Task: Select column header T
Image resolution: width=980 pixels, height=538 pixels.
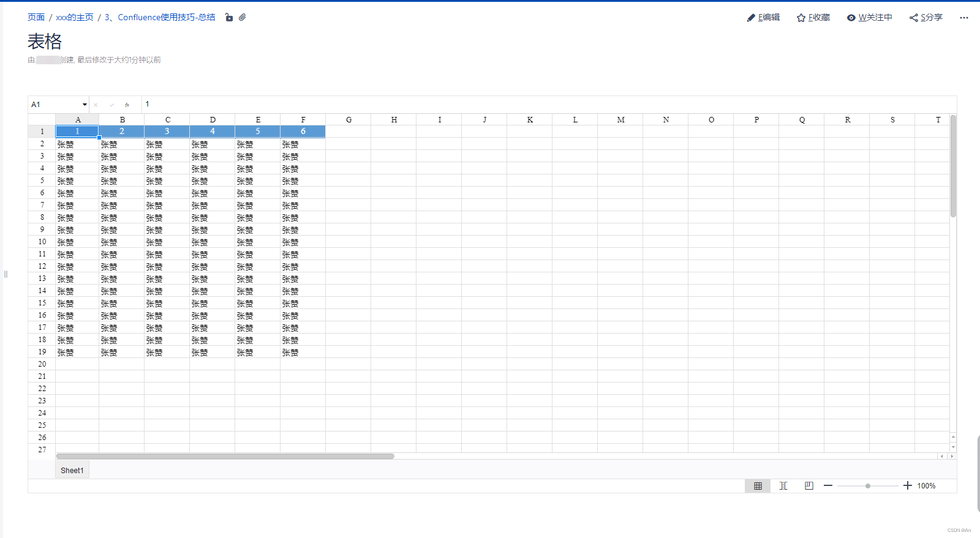Action: (x=932, y=119)
